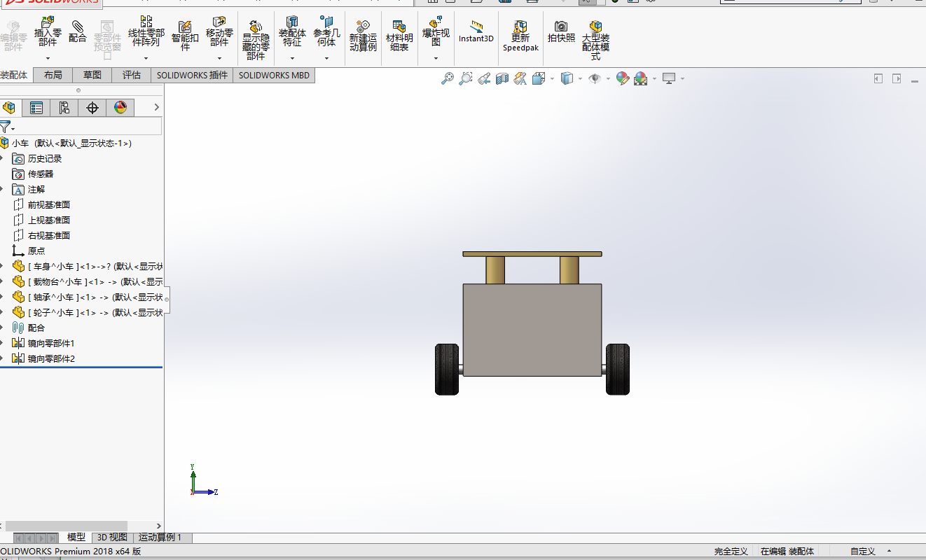The width and height of the screenshot is (926, 560).
Task: Click the Section View icon in view toolbar
Action: 502,79
